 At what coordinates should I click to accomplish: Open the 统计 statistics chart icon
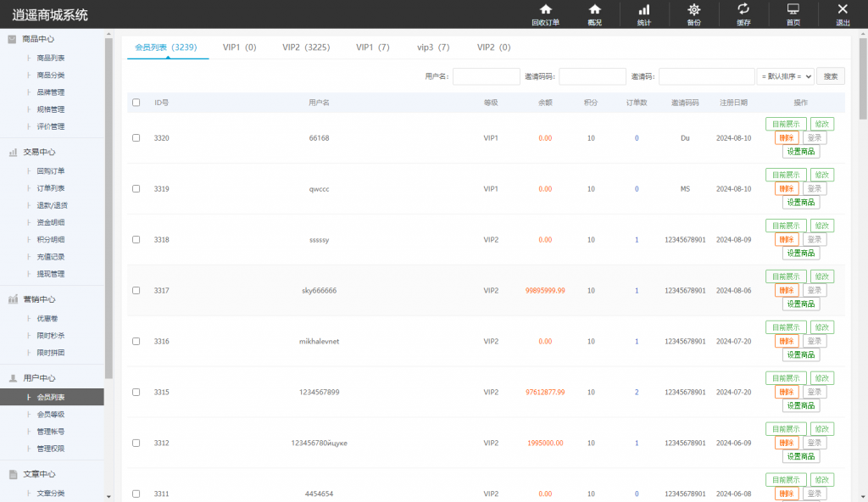pyautogui.click(x=643, y=14)
